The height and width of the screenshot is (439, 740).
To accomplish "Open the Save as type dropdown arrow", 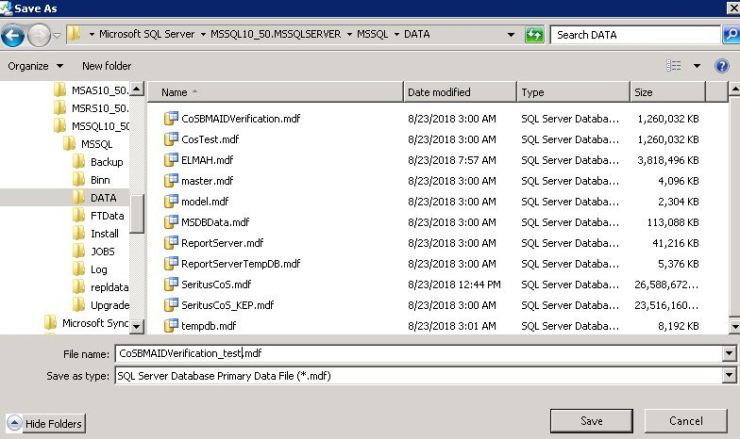I will 729,376.
